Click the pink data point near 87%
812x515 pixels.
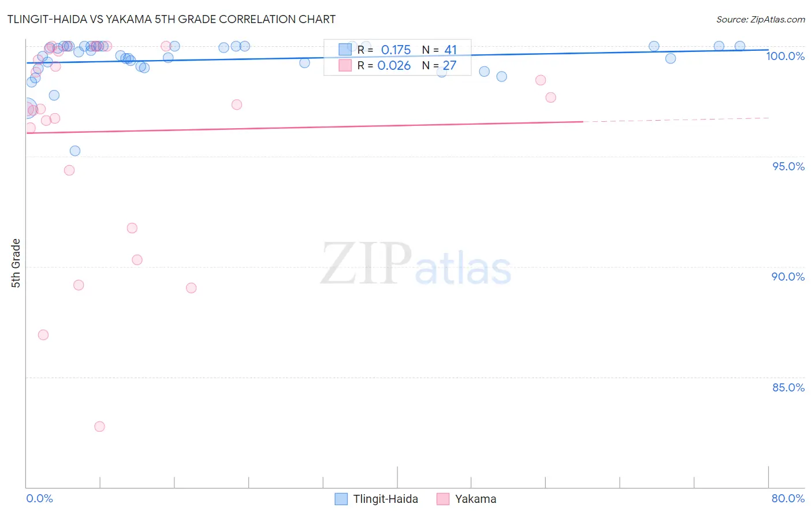click(x=43, y=335)
